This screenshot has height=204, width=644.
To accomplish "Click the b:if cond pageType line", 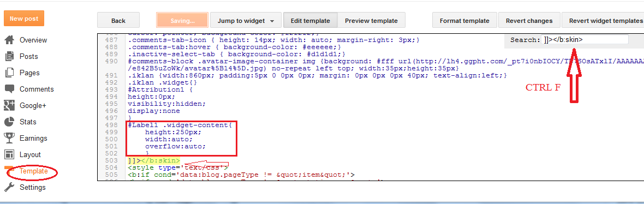I will pos(241,175).
